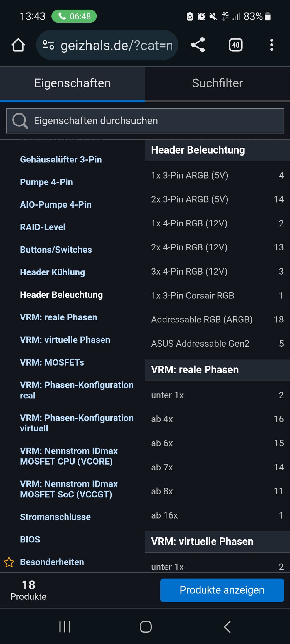290x644 pixels.
Task: Switch to the Suchfilter tab
Action: pyautogui.click(x=217, y=83)
